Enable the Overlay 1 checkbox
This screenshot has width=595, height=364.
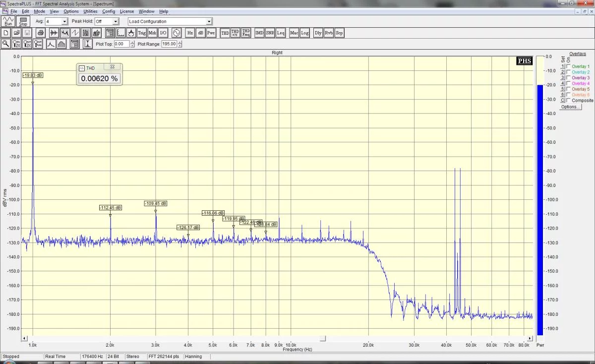[x=568, y=66]
